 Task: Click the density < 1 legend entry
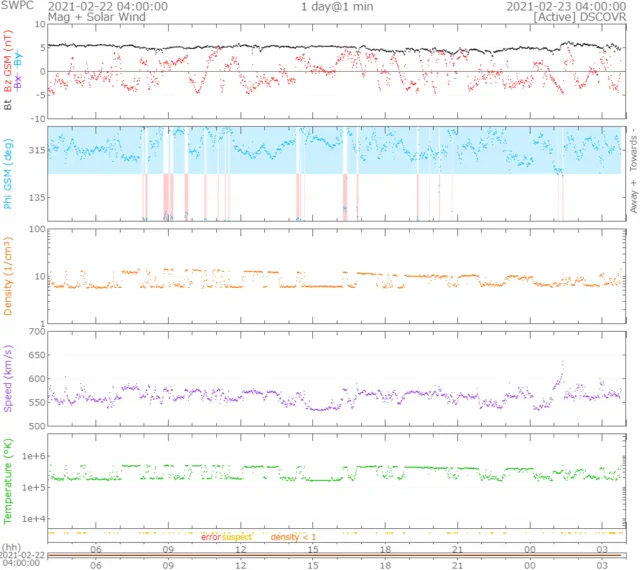[294, 537]
